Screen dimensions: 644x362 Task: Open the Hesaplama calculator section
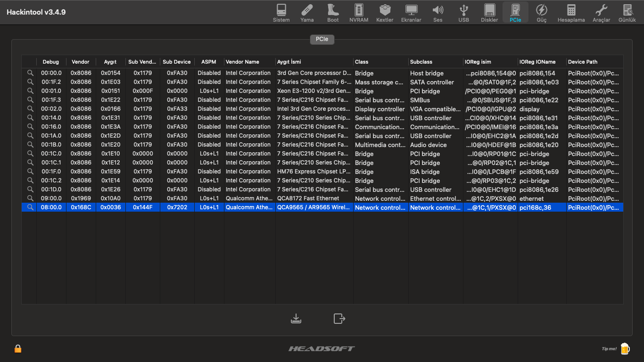pos(571,13)
